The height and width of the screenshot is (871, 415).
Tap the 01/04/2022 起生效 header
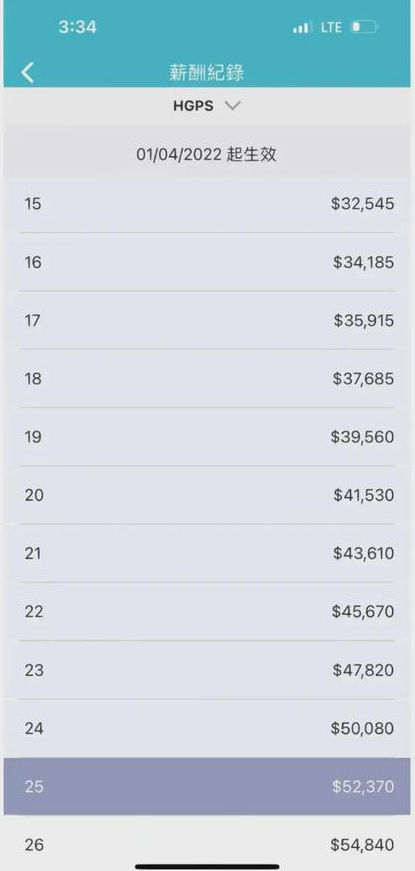pyautogui.click(x=207, y=154)
